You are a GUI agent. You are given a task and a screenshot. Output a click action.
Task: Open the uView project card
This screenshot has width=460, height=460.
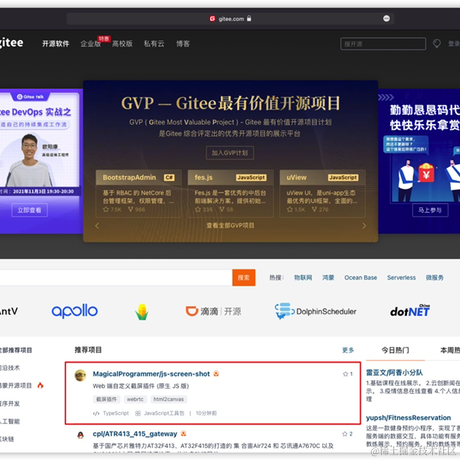322,193
